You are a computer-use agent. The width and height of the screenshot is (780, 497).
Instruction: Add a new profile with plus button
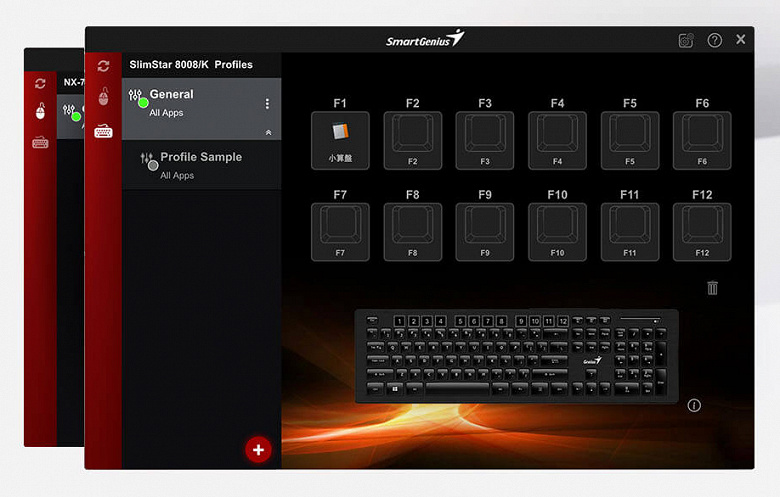(258, 450)
